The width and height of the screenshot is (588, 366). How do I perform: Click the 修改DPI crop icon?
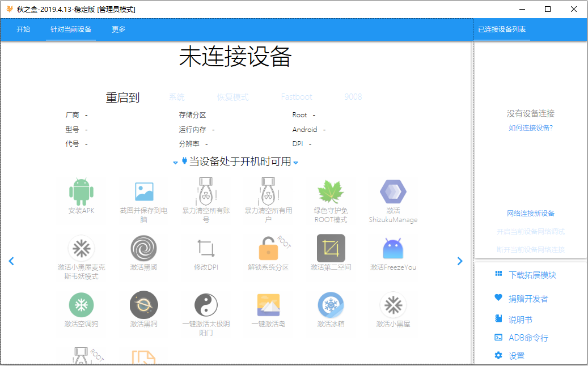click(x=206, y=248)
